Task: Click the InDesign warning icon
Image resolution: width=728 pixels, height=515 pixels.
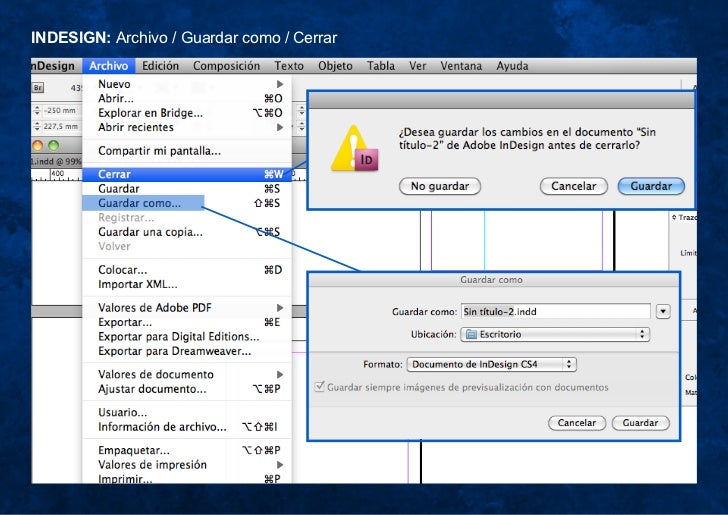Action: [x=355, y=149]
